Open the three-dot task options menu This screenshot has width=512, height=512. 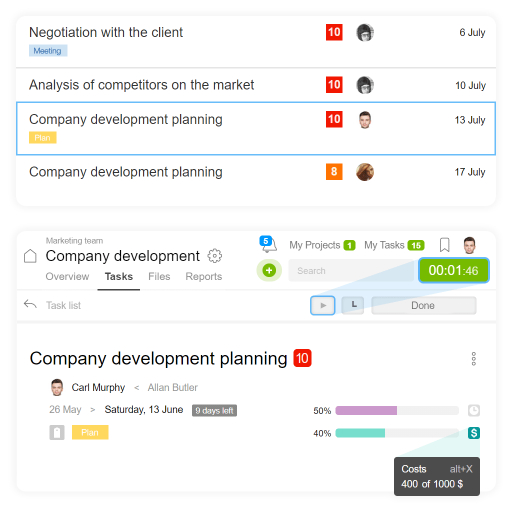pos(474,359)
